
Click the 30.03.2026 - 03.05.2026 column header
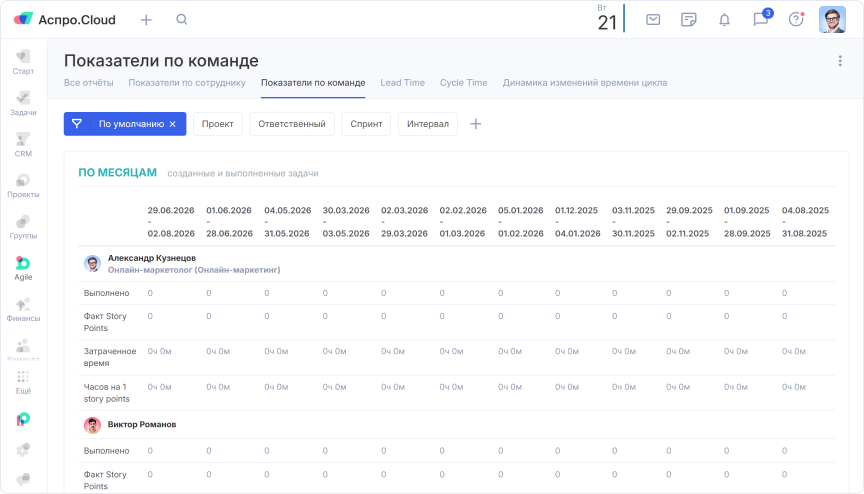pos(346,222)
